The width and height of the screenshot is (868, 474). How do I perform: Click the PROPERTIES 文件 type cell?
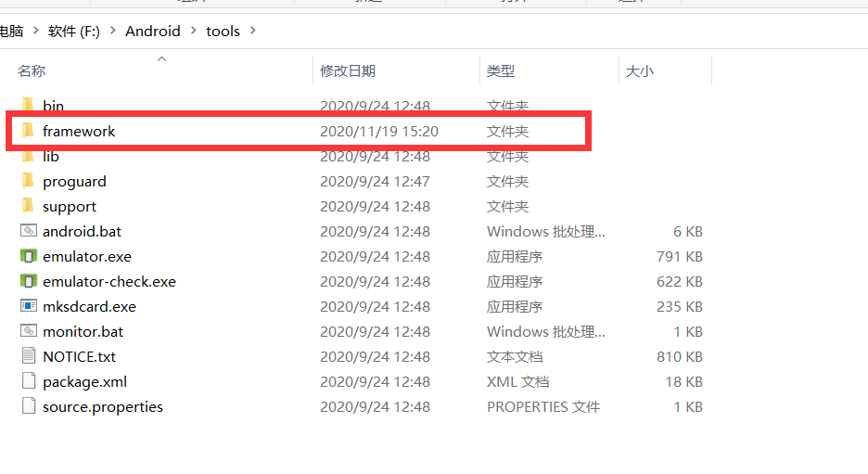tap(543, 407)
